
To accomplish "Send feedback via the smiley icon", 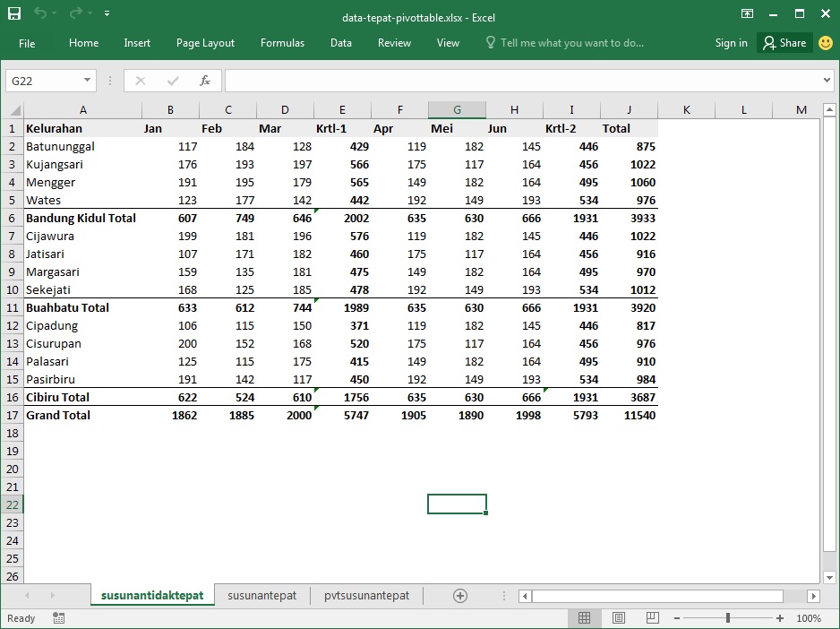I will [x=825, y=42].
